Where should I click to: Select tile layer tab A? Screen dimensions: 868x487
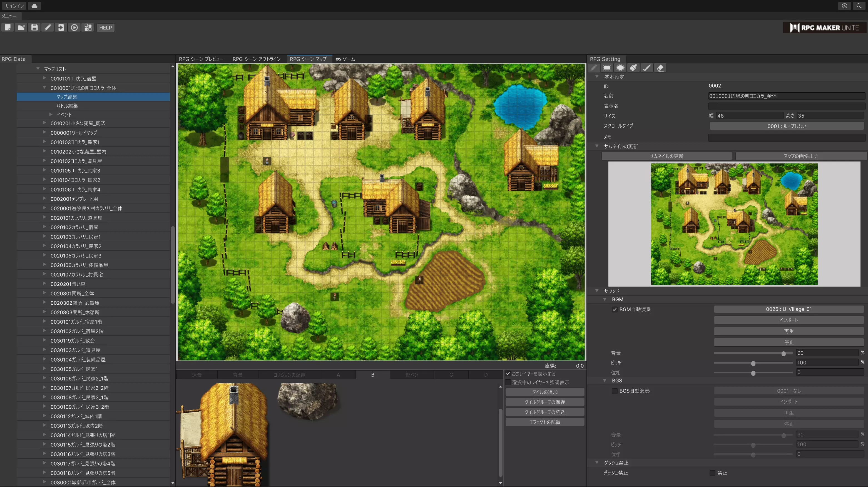pos(338,375)
